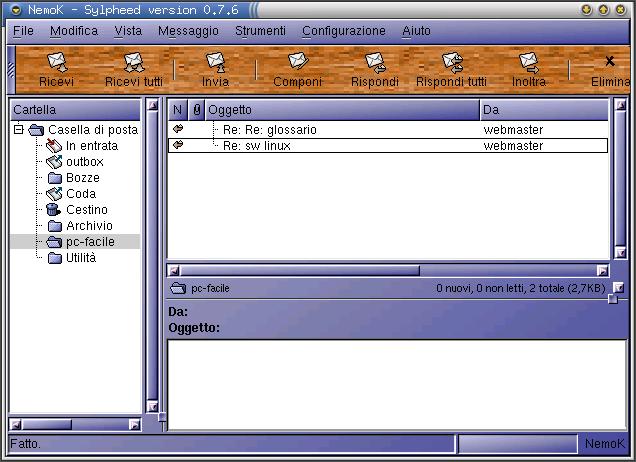This screenshot has width=636, height=462.
Task: Select the 'Re: Re: glossario' message
Action: click(x=269, y=130)
